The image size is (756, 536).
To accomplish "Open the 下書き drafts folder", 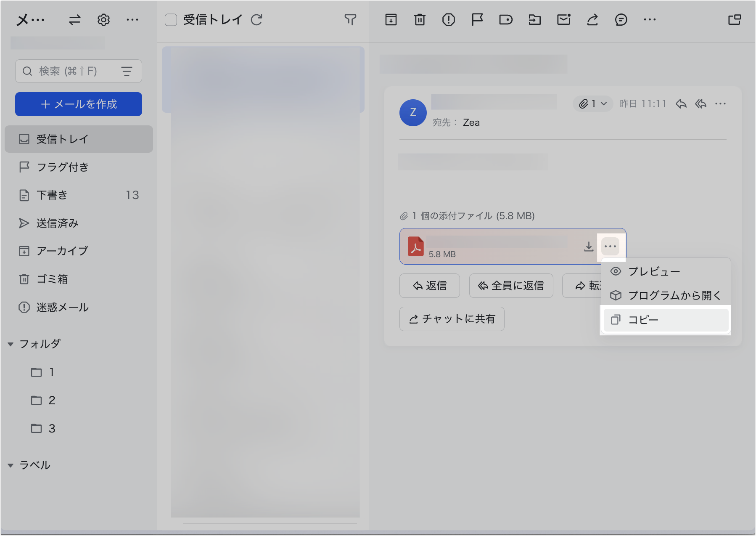I will click(52, 195).
